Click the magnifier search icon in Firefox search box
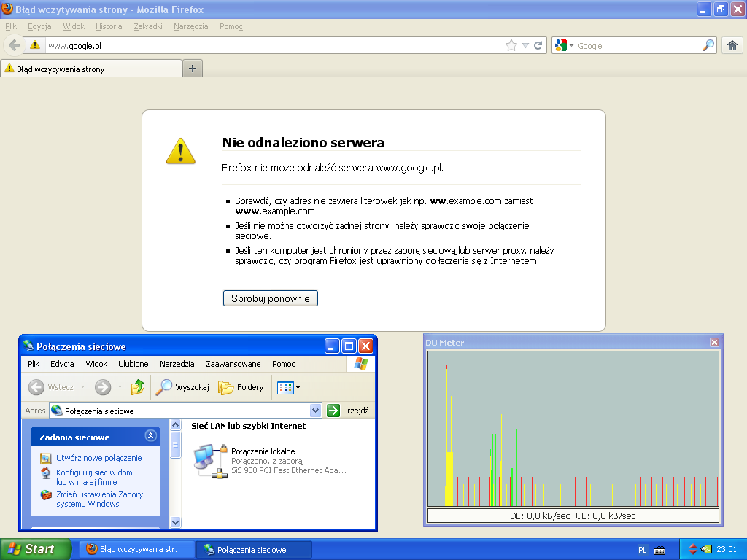 tap(708, 45)
